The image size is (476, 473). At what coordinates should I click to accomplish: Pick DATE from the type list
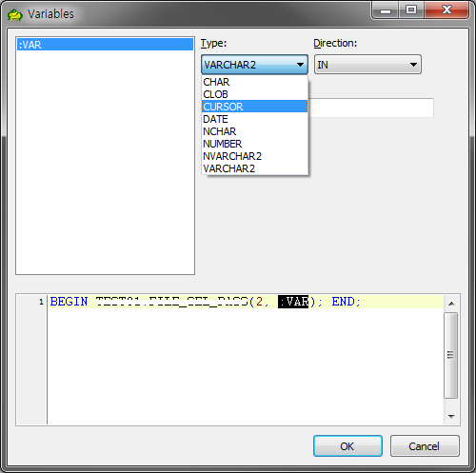click(254, 119)
